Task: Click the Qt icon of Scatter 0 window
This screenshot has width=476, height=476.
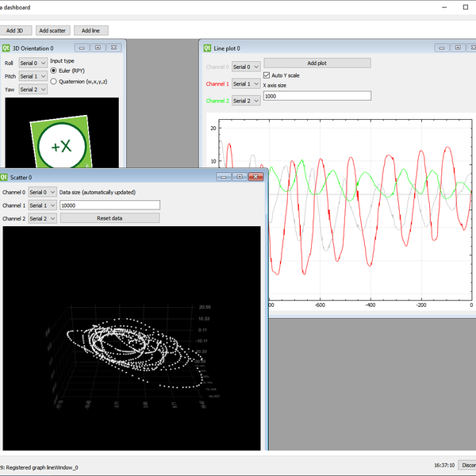Action: tap(5, 178)
